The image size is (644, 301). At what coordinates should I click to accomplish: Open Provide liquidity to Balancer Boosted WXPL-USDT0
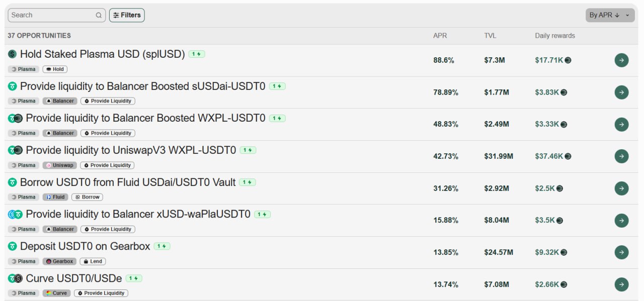145,118
